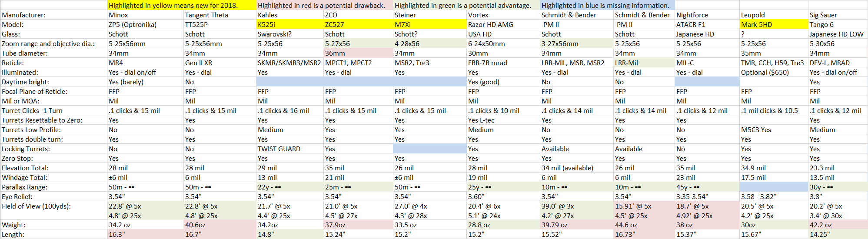Click the 'Minox' manufacturer cell
868x239 pixels.
(x=145, y=15)
